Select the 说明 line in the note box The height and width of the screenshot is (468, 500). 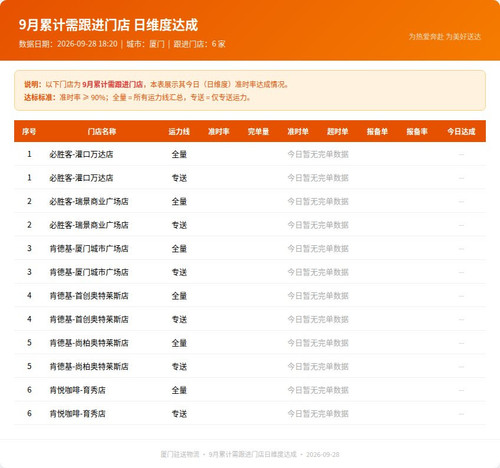click(x=156, y=85)
